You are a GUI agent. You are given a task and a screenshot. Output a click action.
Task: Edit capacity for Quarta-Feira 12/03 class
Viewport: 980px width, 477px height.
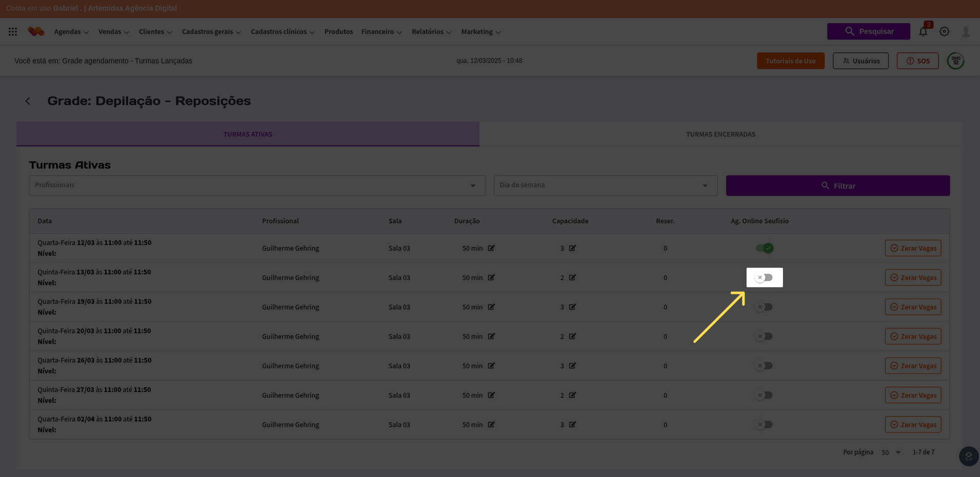pos(572,248)
